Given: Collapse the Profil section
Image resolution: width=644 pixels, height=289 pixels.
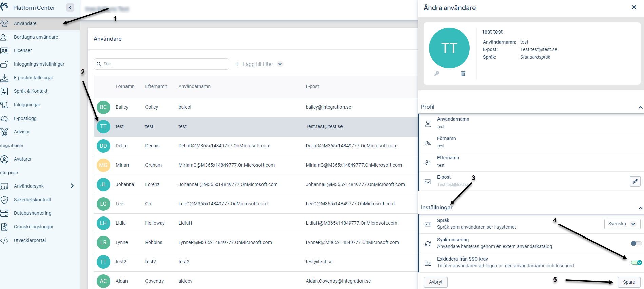Looking at the screenshot, I should (x=640, y=107).
